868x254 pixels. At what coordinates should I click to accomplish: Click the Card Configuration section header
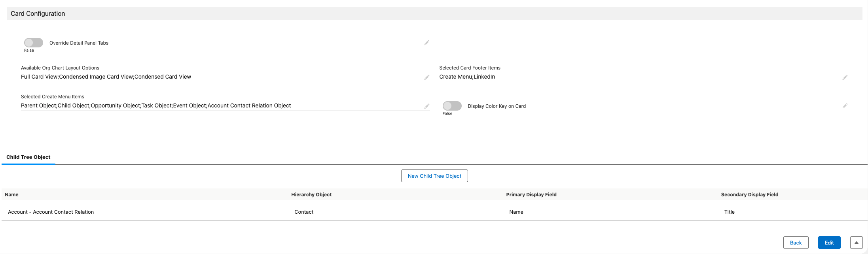(38, 13)
